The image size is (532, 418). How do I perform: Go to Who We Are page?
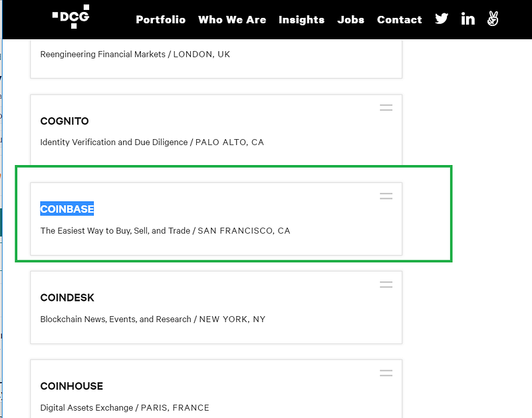[x=232, y=20]
